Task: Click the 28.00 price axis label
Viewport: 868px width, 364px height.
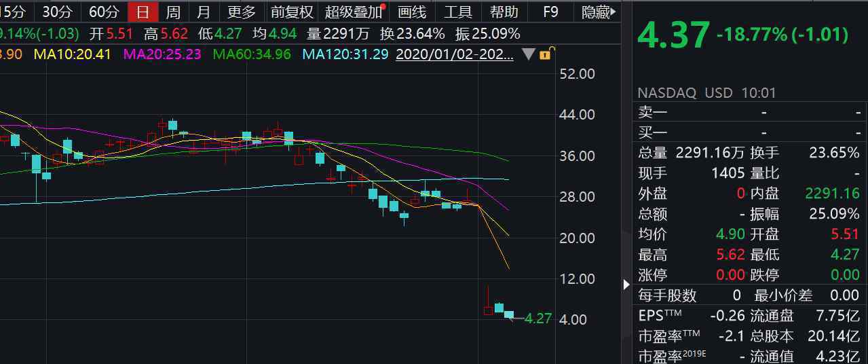Action: (x=576, y=196)
